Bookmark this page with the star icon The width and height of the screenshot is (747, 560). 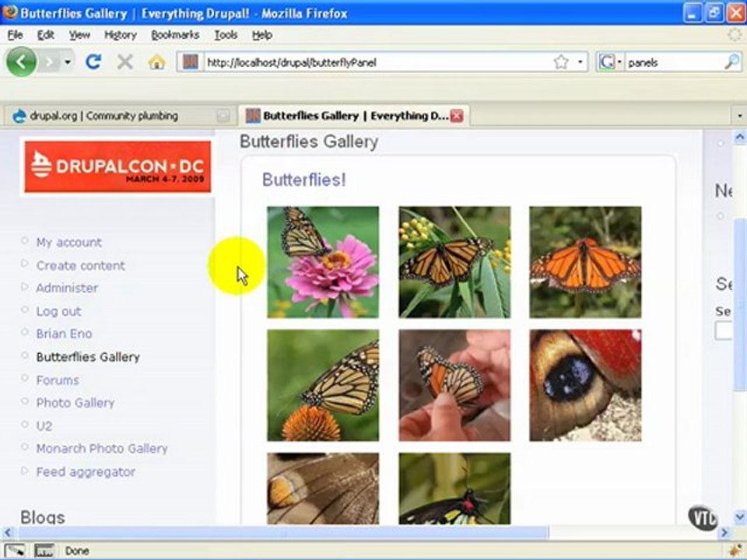click(x=561, y=62)
